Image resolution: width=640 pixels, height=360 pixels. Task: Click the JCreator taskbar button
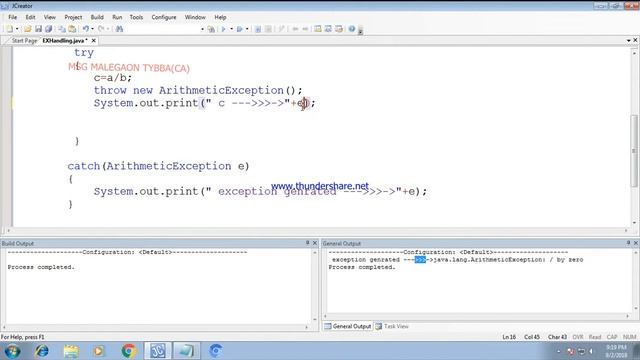158,351
